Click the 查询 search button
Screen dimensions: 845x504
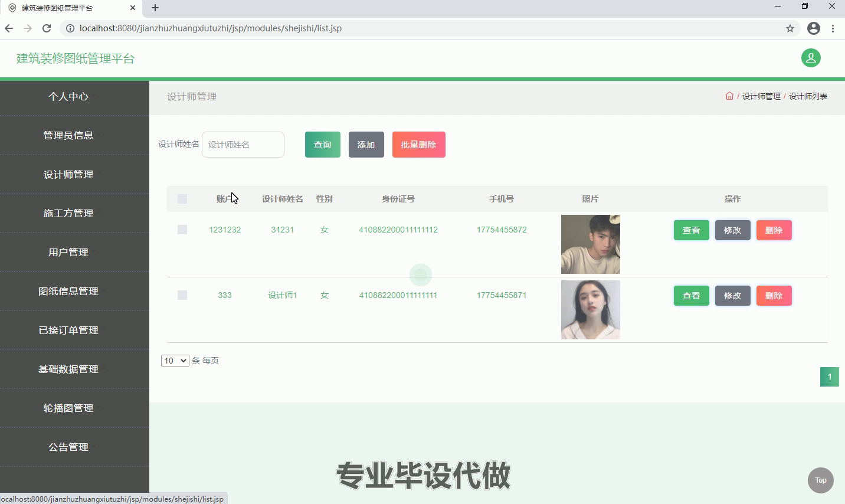point(323,145)
